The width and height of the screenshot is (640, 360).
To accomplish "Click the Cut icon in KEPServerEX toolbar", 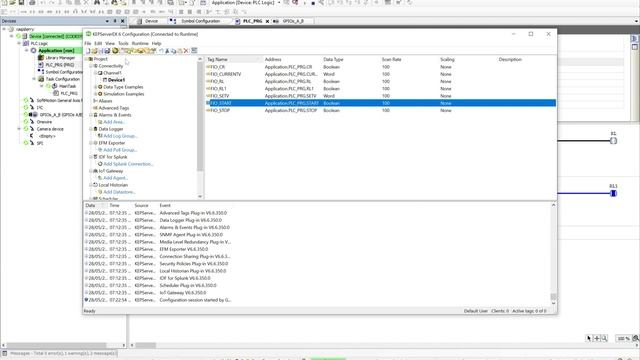I will 167,51.
